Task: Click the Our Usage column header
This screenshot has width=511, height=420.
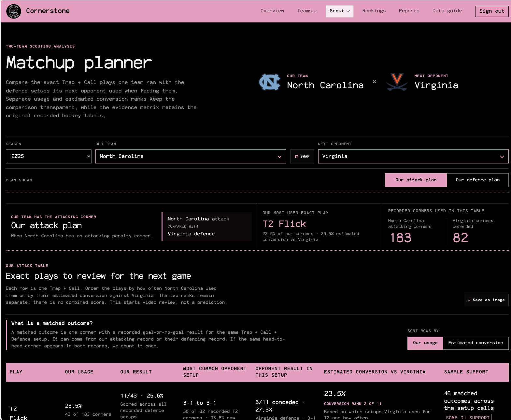Action: point(79,372)
